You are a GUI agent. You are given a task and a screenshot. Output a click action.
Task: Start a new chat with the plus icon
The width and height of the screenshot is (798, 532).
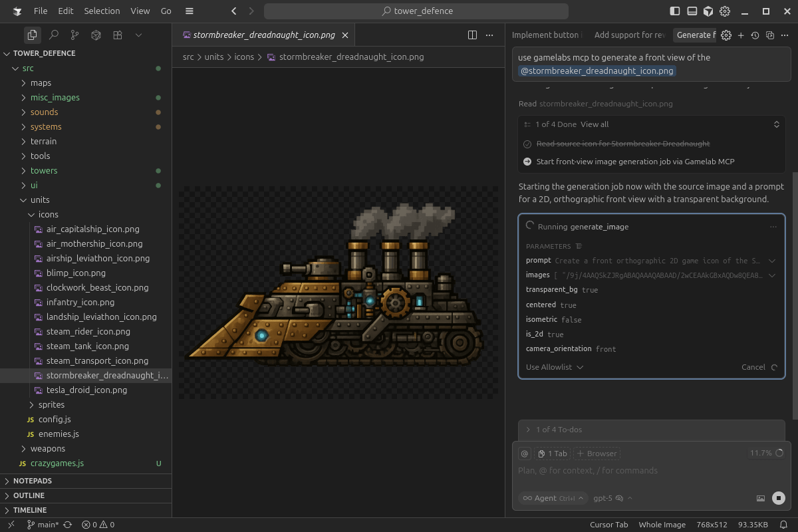tap(740, 35)
